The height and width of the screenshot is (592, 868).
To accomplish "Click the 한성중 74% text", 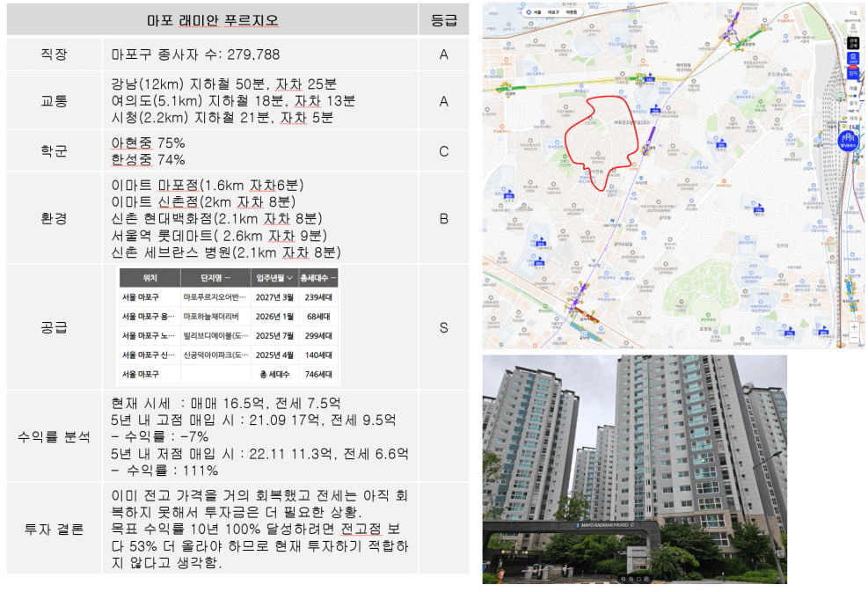I will click(148, 159).
